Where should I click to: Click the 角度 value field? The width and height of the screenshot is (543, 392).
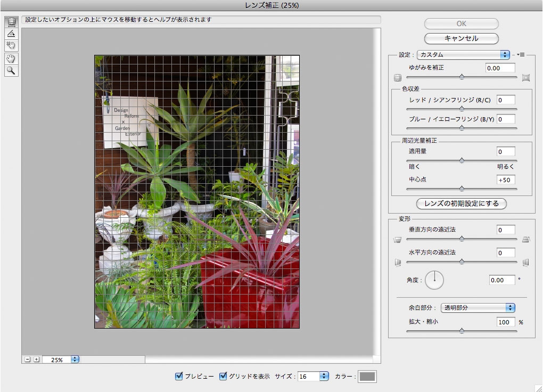click(x=502, y=280)
